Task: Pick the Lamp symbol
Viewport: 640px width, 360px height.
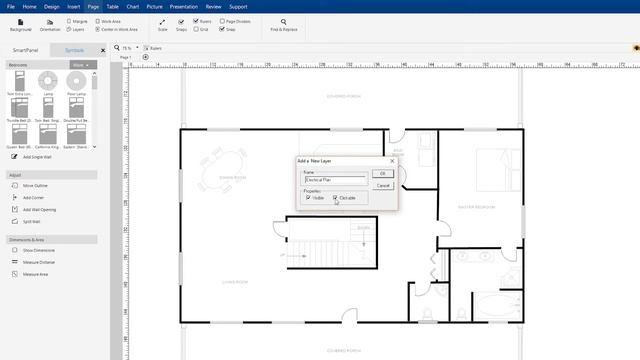Action: click(x=48, y=83)
